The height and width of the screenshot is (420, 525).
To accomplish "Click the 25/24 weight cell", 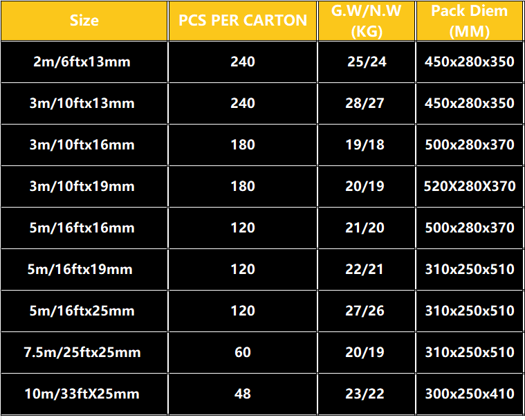I will [367, 62].
